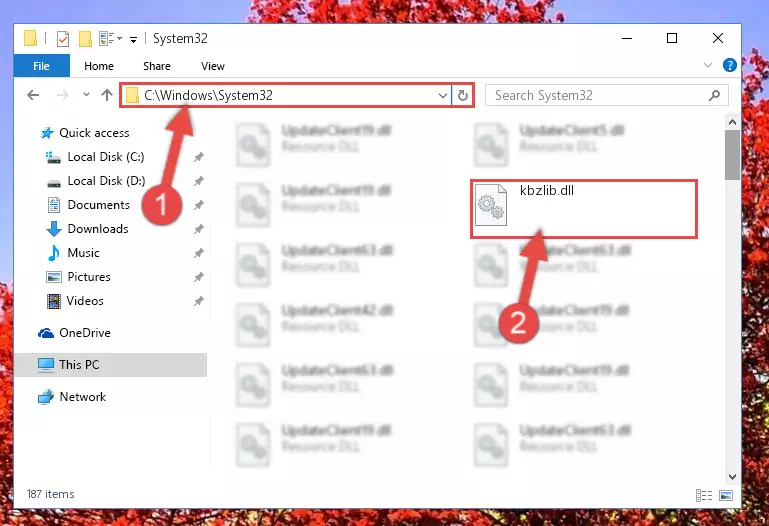Image resolution: width=769 pixels, height=526 pixels.
Task: Open the File menu
Action: (42, 66)
